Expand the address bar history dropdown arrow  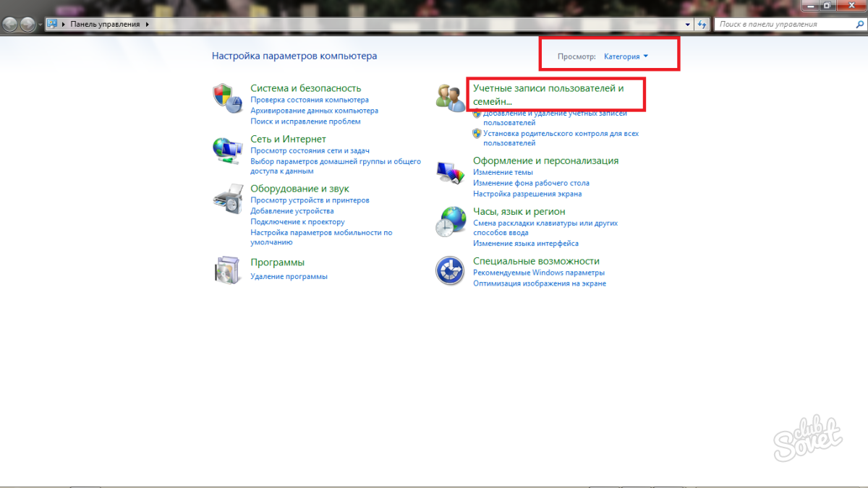click(688, 24)
